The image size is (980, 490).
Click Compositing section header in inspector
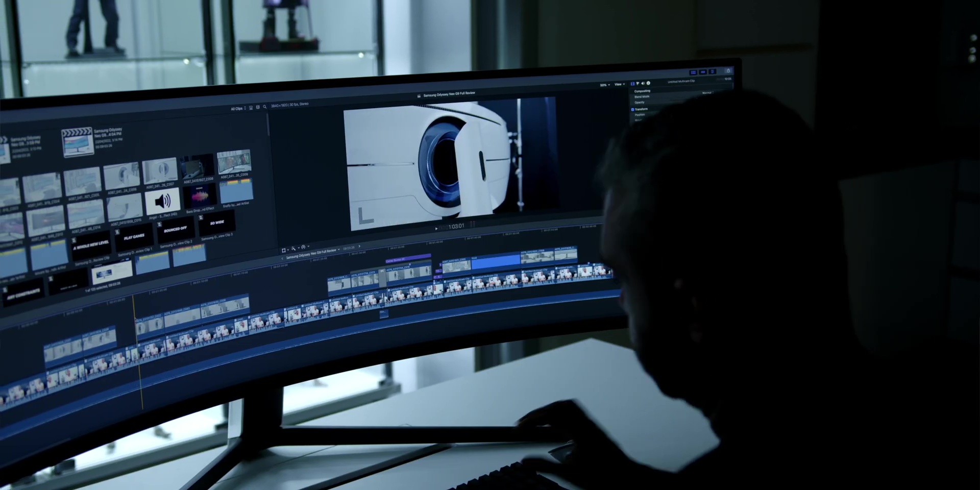(642, 91)
